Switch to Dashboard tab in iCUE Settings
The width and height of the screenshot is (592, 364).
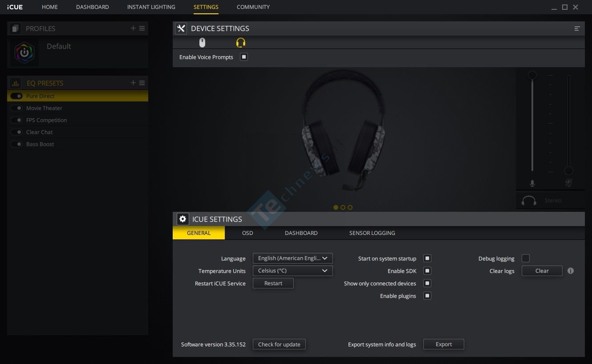[x=301, y=233]
